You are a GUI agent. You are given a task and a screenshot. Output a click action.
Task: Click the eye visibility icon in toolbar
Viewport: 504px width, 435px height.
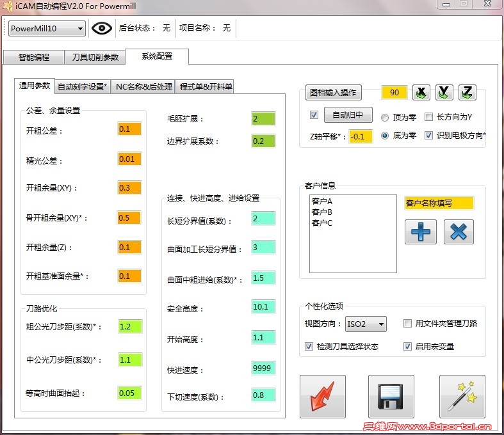tap(102, 28)
